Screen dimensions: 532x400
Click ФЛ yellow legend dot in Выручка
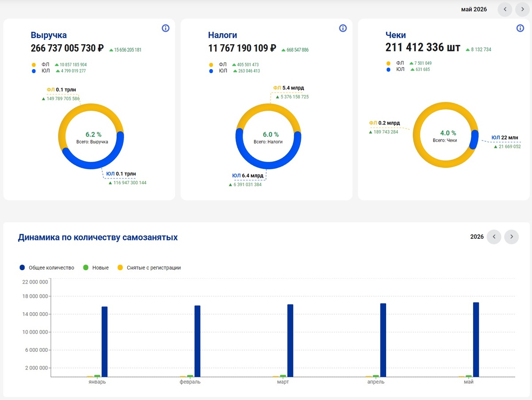coord(34,65)
